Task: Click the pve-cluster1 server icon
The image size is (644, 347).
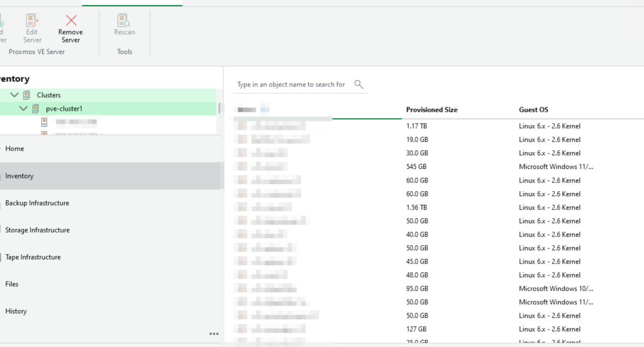Action: [35, 109]
